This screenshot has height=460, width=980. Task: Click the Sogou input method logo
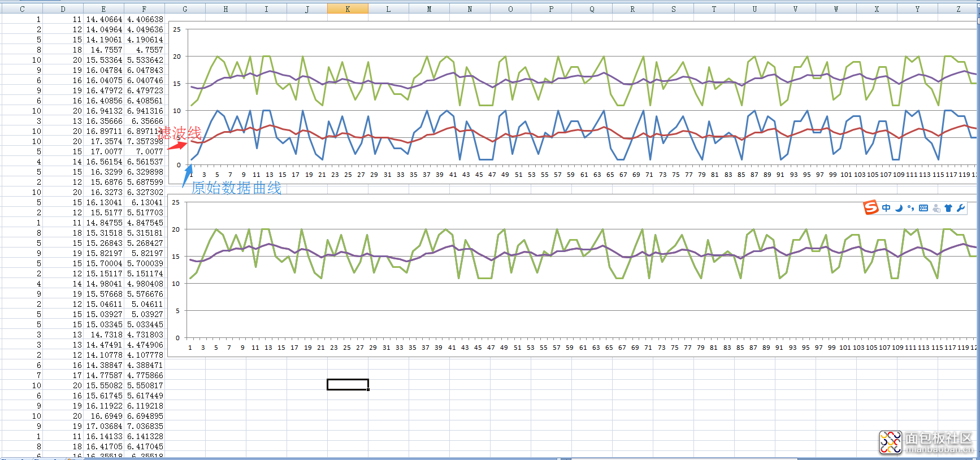(871, 207)
